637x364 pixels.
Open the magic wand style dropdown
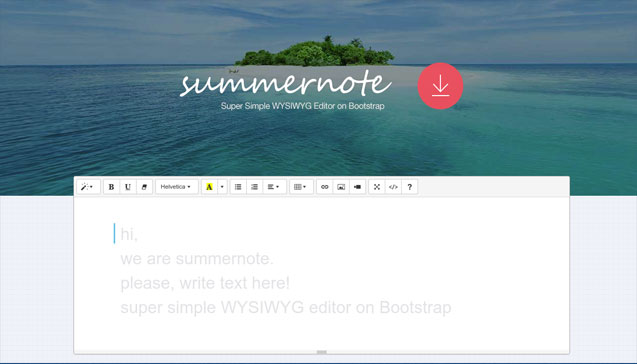pyautogui.click(x=88, y=187)
